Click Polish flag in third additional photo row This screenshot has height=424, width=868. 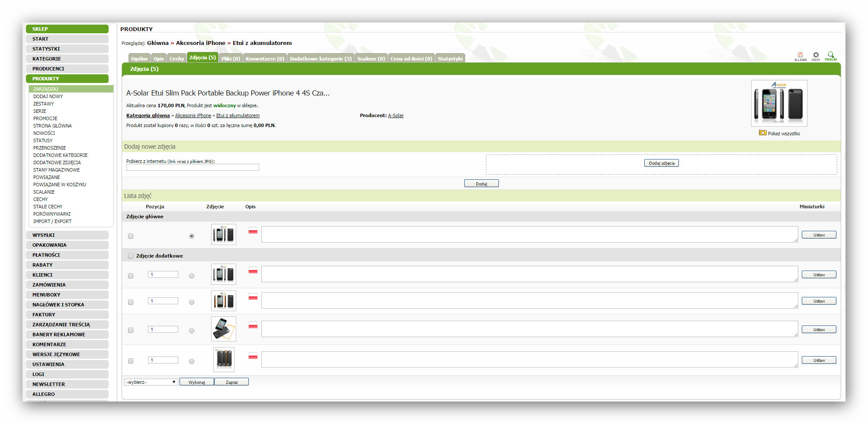(253, 325)
